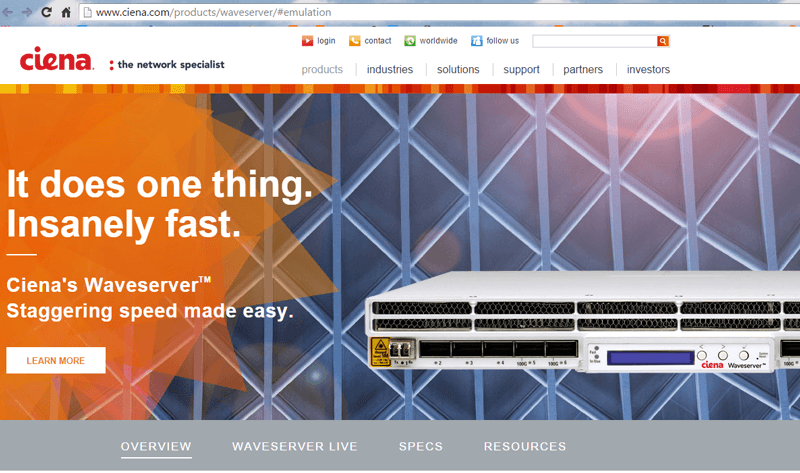Click into the site search field
This screenshot has width=800, height=473.
click(595, 41)
